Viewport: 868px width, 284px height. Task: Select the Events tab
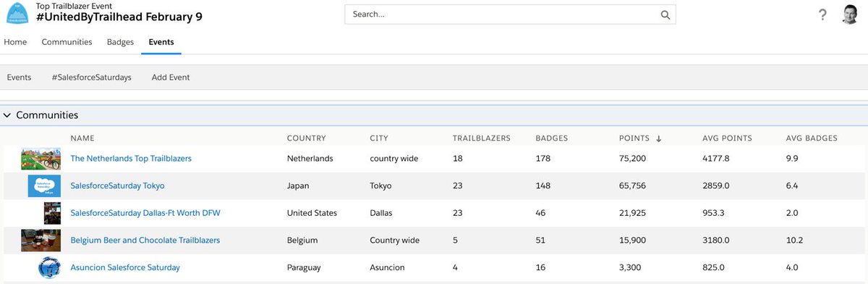coord(161,42)
